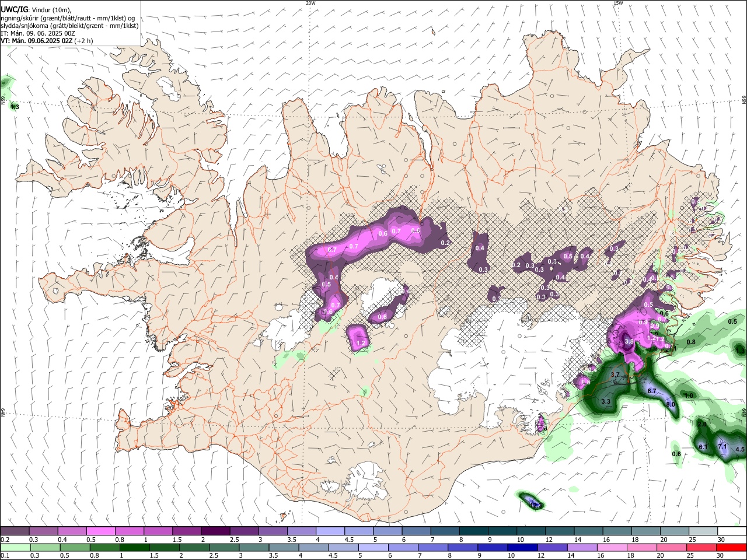Pick the 8–9 royal blue swatch, bottom legend row
Viewport: 747px width, 560px height.
click(x=463, y=548)
